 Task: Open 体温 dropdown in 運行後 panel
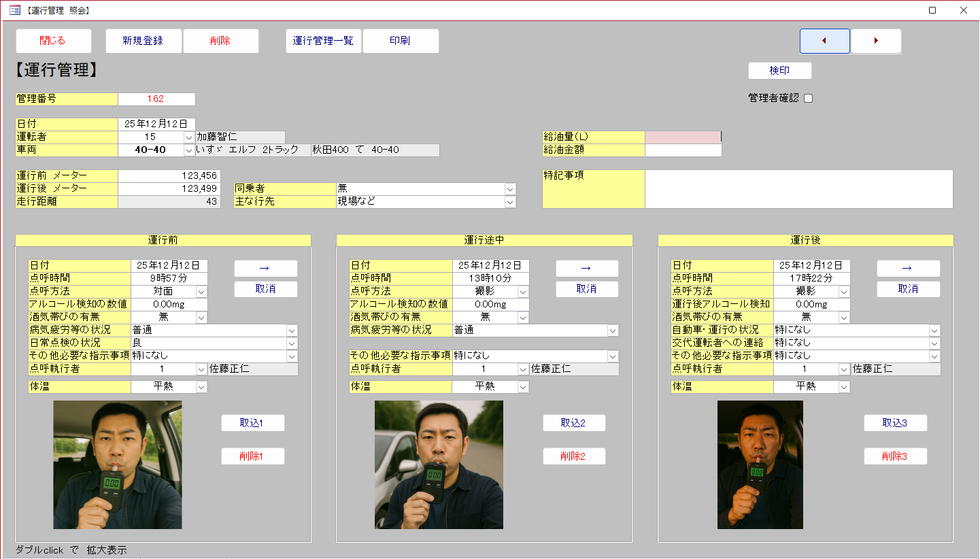pos(844,387)
